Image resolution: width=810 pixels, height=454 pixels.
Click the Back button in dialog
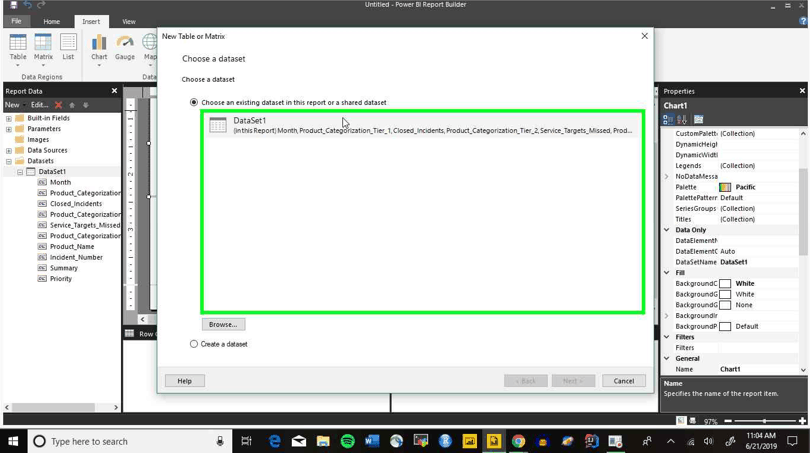tap(525, 381)
